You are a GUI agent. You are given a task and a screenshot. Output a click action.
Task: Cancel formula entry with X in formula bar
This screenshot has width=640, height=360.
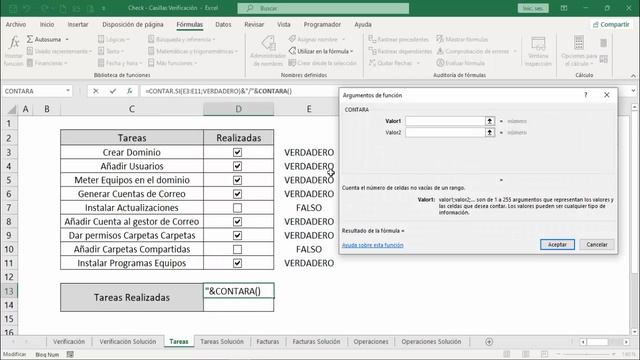96,91
